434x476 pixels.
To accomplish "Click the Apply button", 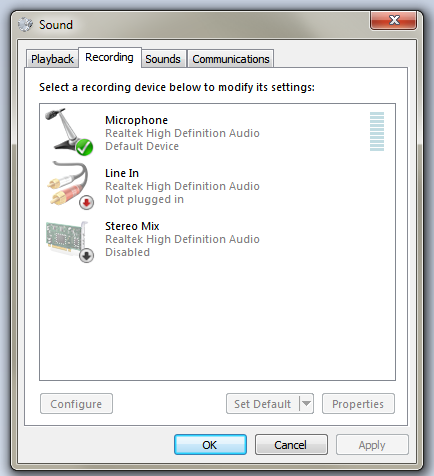I will tap(372, 445).
